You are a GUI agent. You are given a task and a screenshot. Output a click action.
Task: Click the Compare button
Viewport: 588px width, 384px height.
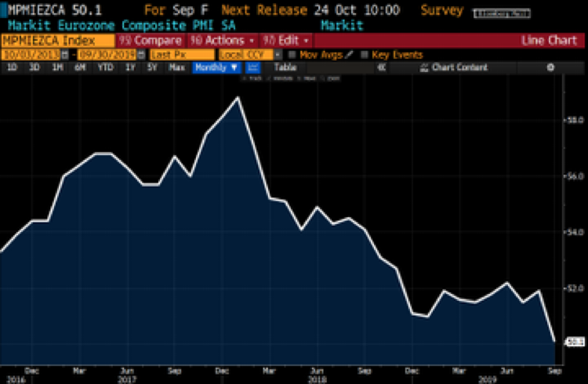click(152, 40)
